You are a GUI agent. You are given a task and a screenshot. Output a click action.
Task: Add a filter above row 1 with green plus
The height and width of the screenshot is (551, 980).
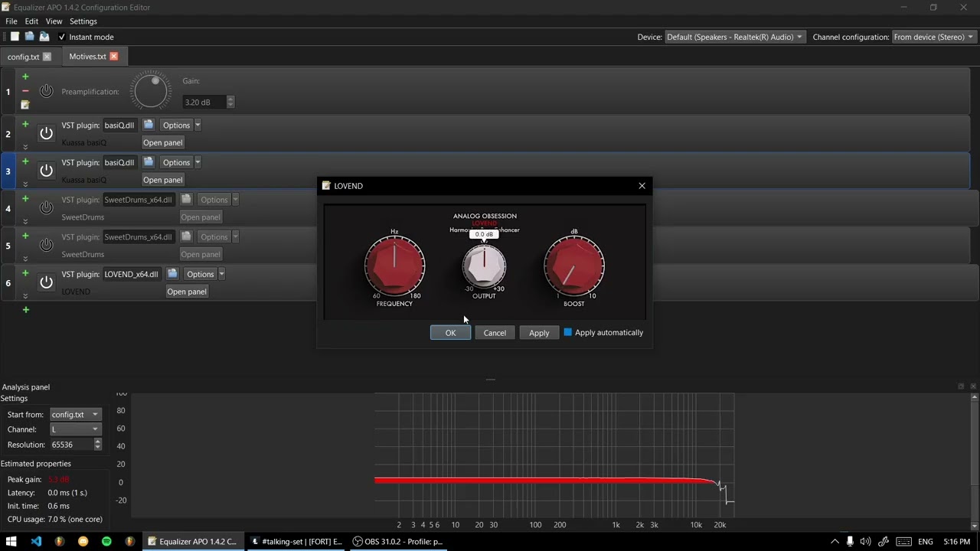tap(25, 77)
